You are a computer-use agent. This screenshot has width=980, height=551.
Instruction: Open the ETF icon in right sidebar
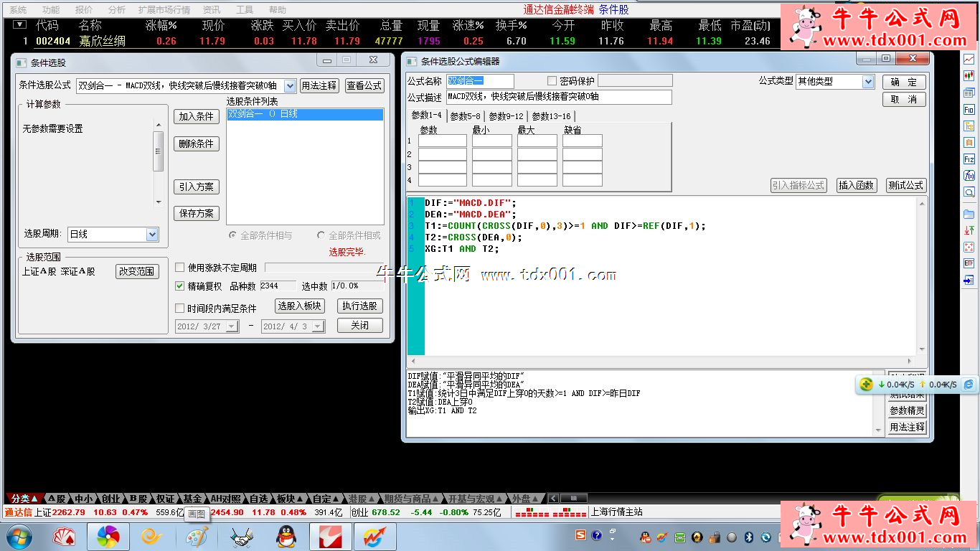[x=969, y=263]
